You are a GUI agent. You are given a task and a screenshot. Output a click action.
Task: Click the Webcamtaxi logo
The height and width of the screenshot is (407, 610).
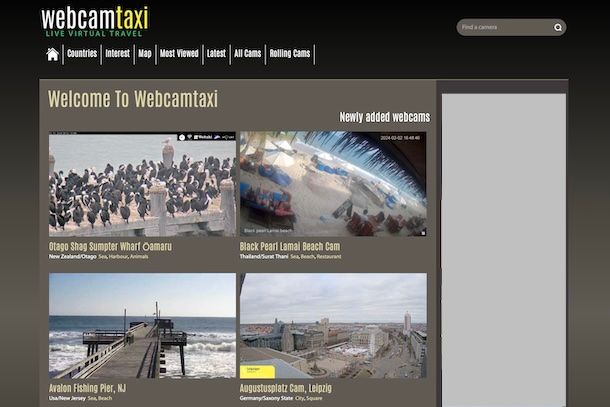point(94,21)
